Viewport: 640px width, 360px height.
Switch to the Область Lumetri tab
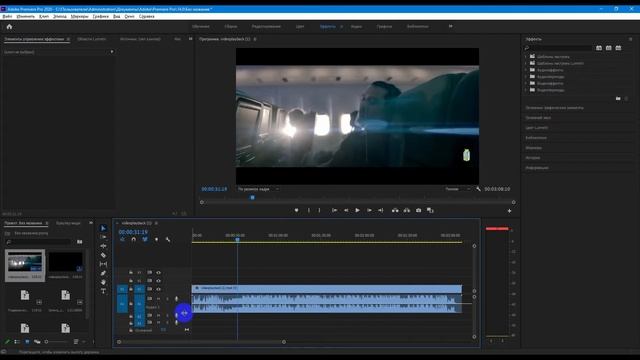pyautogui.click(x=91, y=39)
